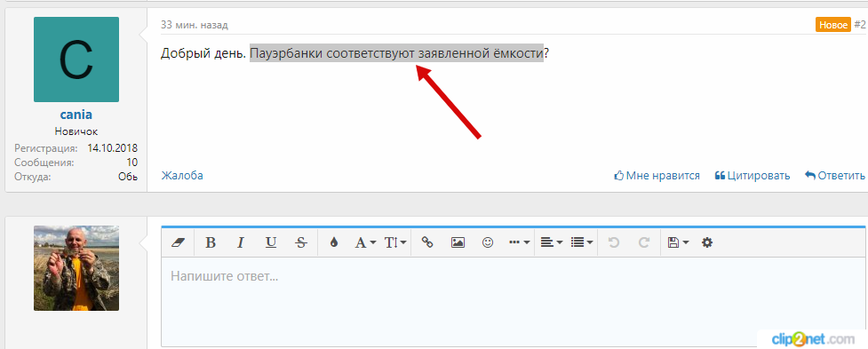Click the Цитировать quote link
The height and width of the screenshot is (349, 868).
[x=753, y=176]
